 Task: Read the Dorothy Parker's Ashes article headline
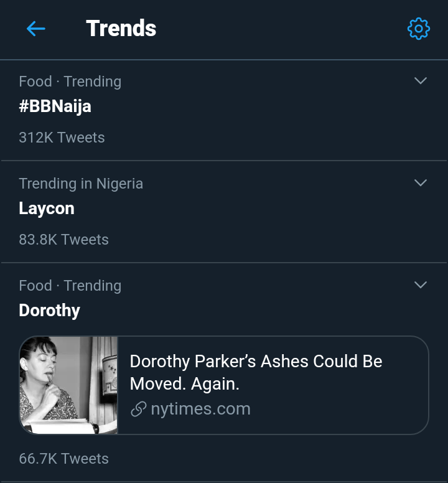(x=256, y=372)
